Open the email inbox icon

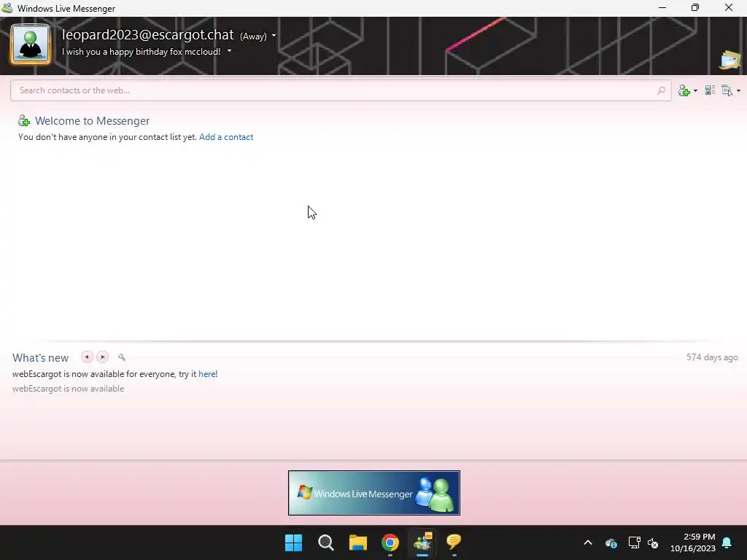730,60
